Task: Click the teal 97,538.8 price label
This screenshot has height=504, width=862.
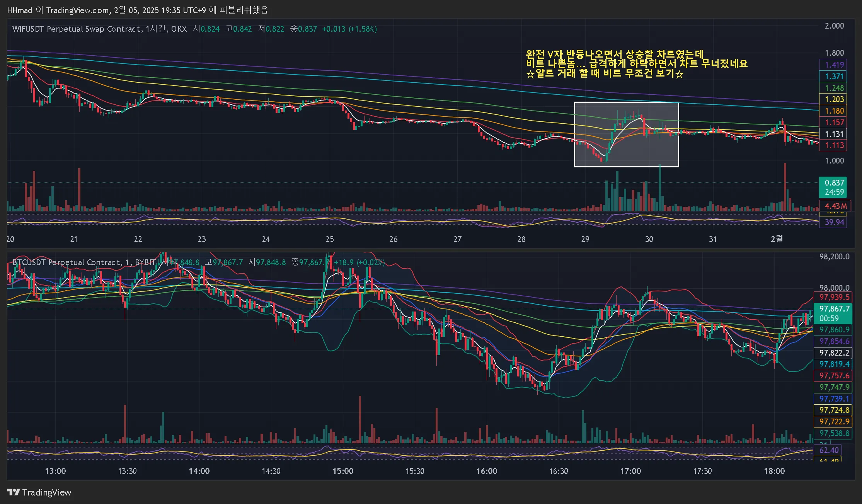Action: [834, 433]
